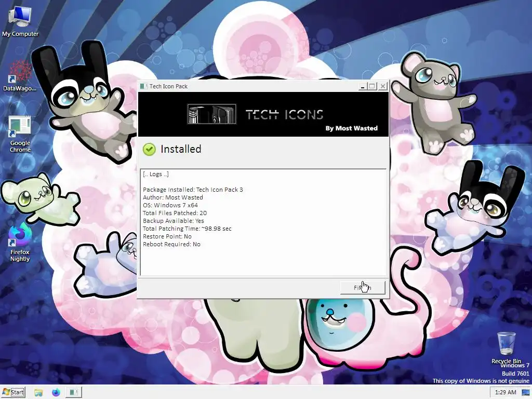Minimize the Tech Icon Pack window
Image resolution: width=532 pixels, height=399 pixels.
click(x=363, y=86)
